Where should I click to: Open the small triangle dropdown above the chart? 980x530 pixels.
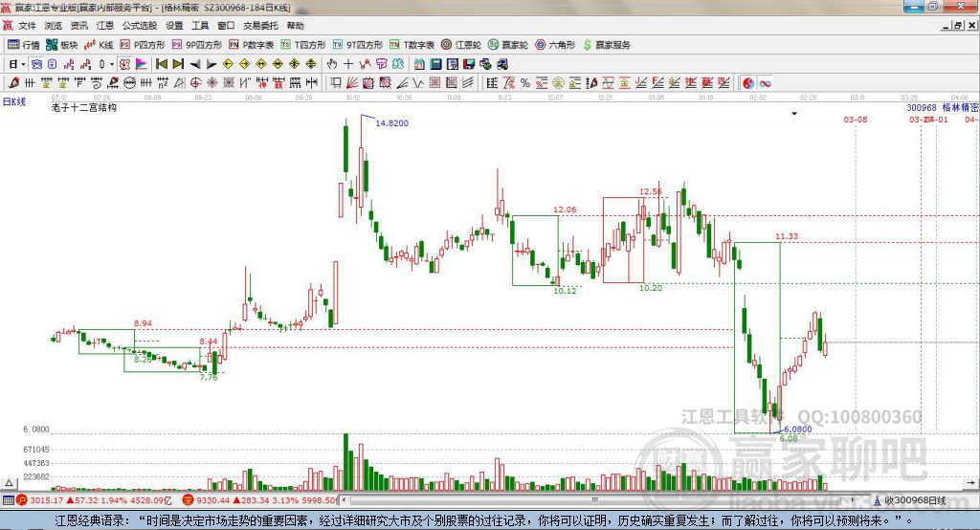point(794,114)
